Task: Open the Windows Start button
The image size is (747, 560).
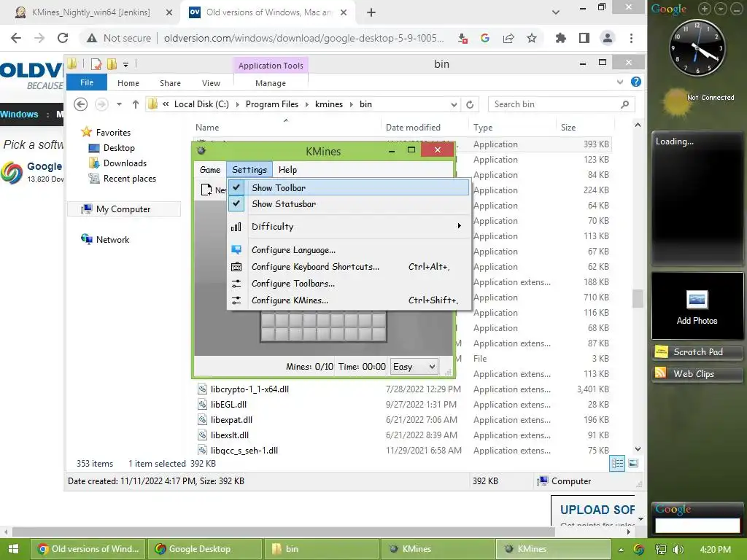Action: tap(13, 549)
